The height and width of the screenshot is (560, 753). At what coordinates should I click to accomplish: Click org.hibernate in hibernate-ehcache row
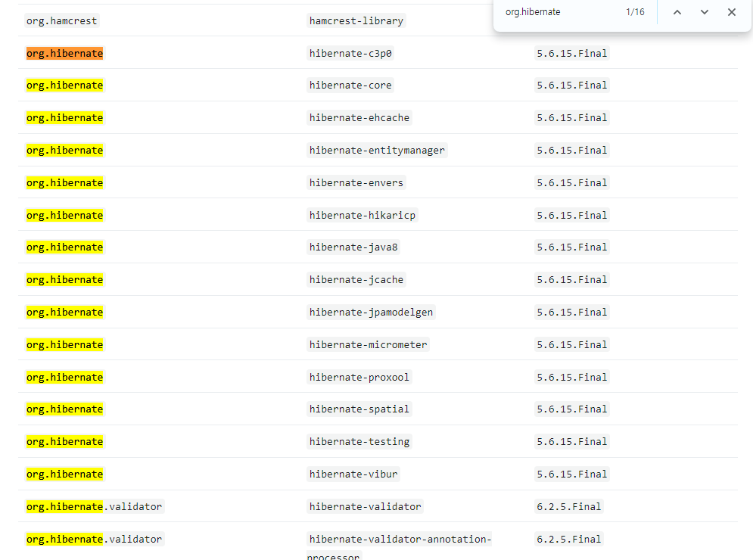click(x=65, y=117)
